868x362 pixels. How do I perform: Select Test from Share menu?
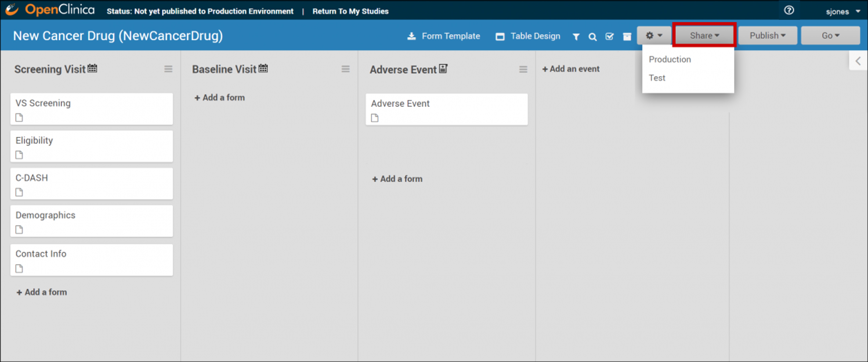coord(657,78)
